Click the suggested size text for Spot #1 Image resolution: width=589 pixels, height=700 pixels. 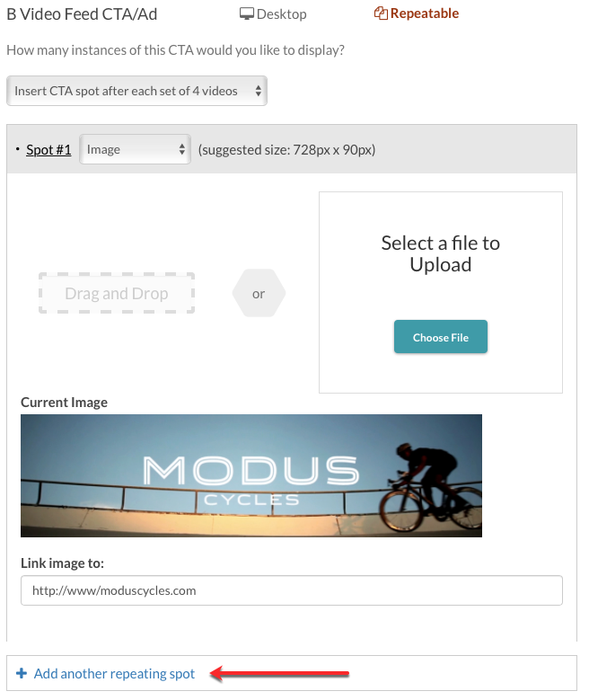point(287,149)
